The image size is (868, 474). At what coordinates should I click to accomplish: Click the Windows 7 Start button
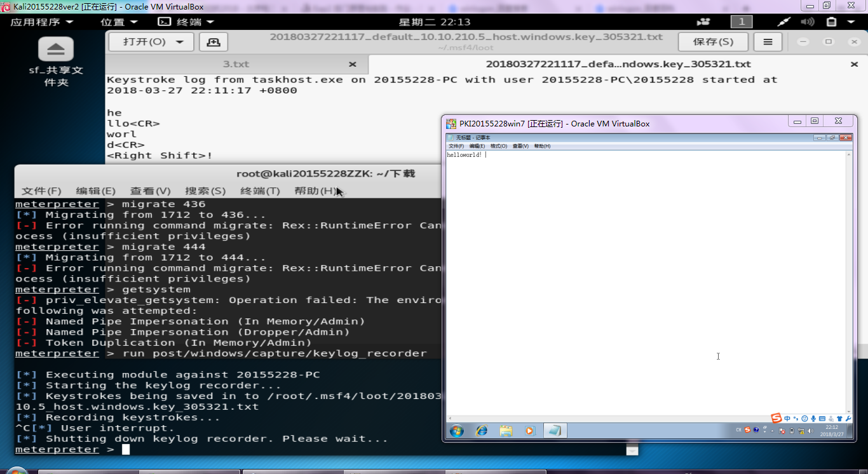point(456,431)
